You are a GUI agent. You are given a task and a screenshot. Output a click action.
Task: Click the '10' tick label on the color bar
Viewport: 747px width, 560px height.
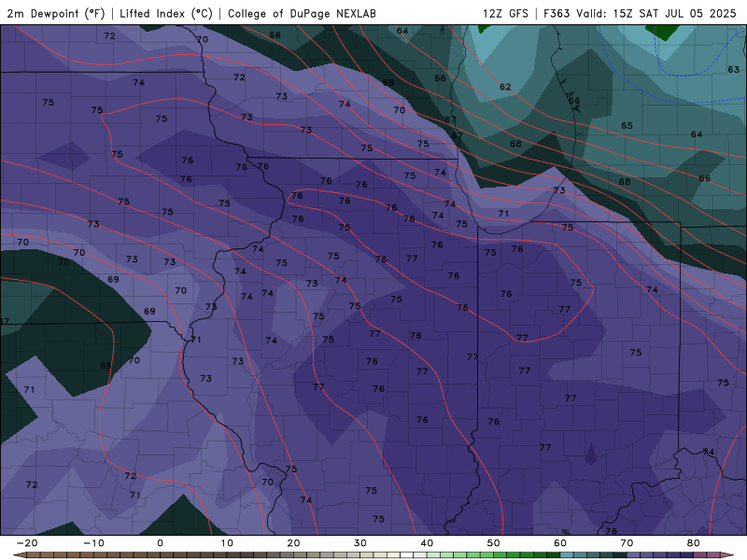tap(227, 543)
